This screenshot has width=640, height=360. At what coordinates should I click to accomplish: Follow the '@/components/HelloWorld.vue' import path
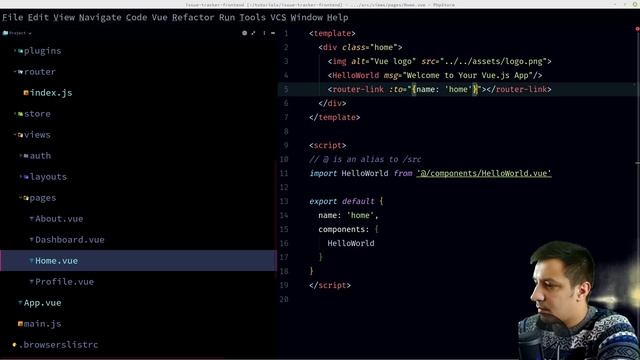point(484,173)
